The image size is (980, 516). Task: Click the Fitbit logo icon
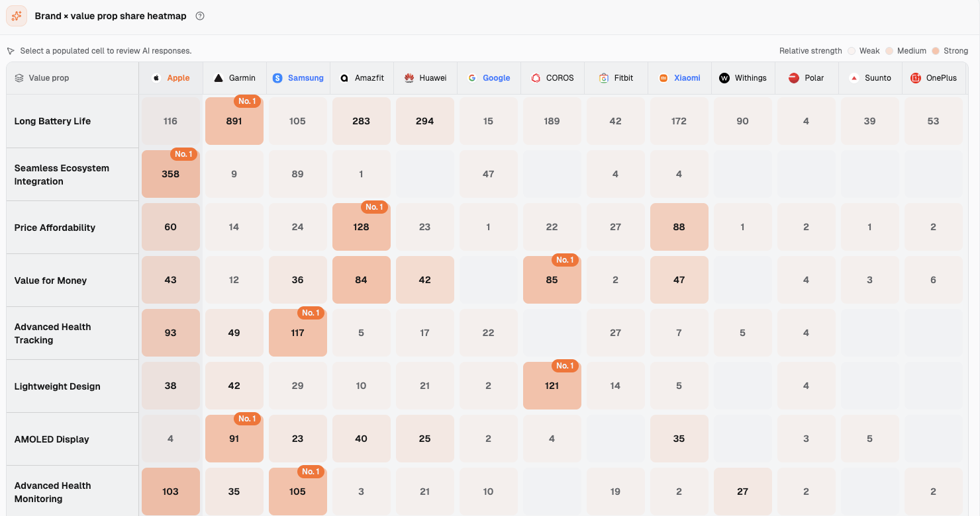point(604,78)
